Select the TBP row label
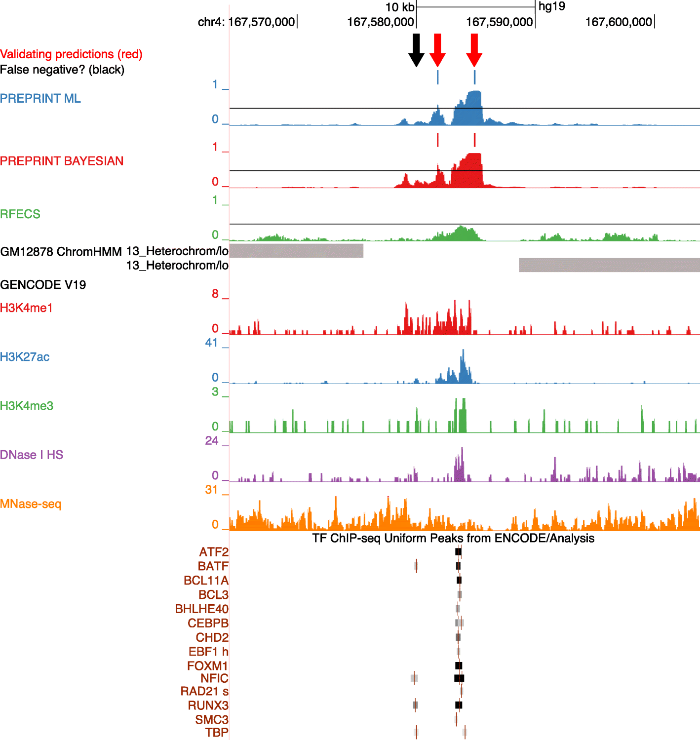 217,733
